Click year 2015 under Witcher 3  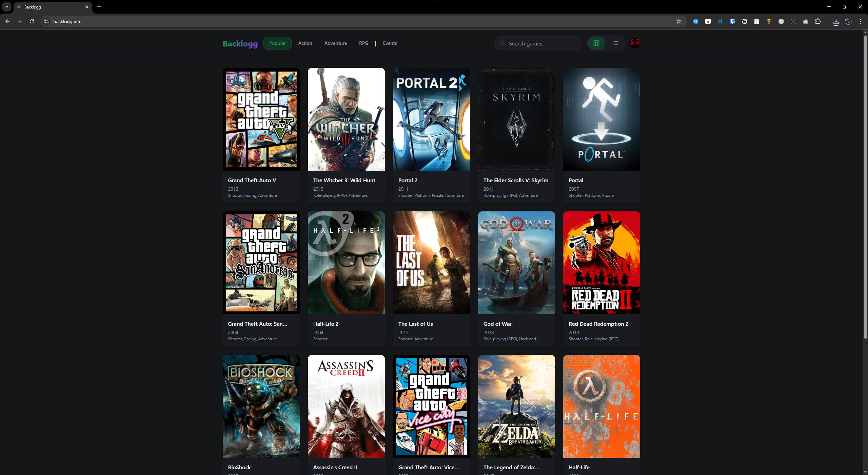click(318, 189)
